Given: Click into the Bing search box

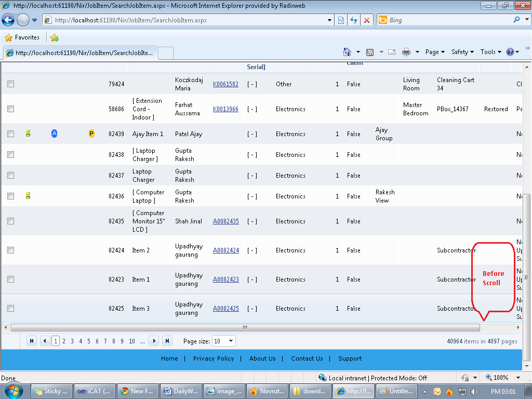Looking at the screenshot, I should pos(449,20).
